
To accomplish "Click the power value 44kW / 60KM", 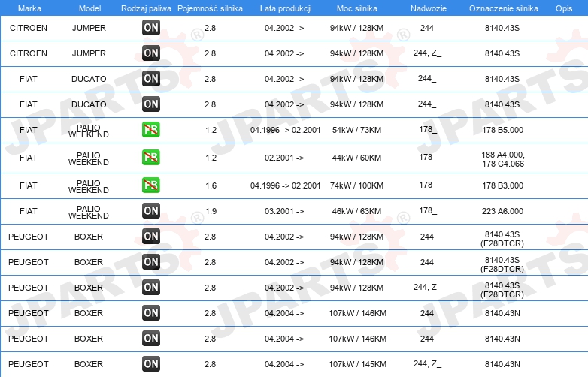I will coord(356,158).
